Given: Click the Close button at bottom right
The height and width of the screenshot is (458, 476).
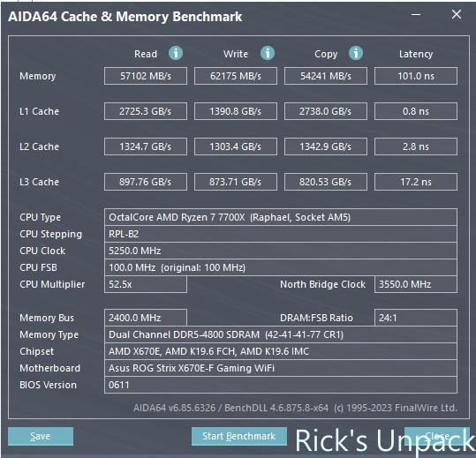Looking at the screenshot, I should click(x=437, y=436).
